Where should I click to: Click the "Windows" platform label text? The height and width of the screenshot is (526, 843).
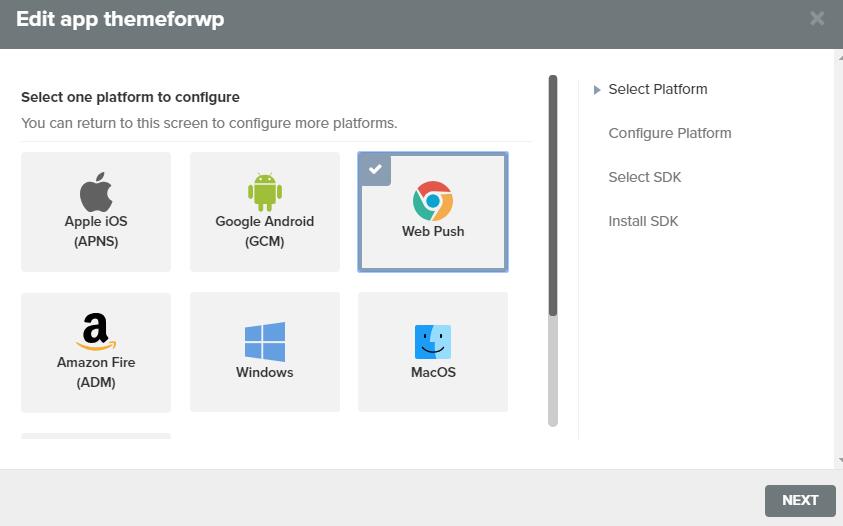click(265, 372)
